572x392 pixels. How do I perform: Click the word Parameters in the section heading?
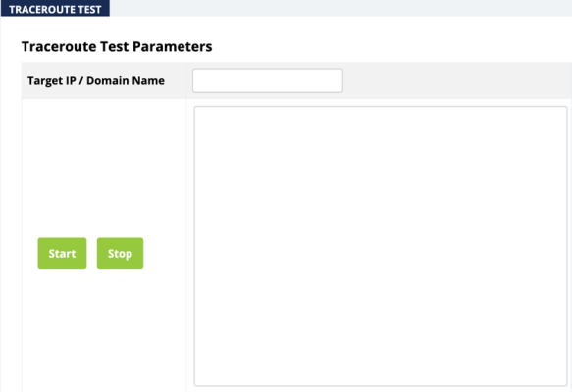(172, 47)
